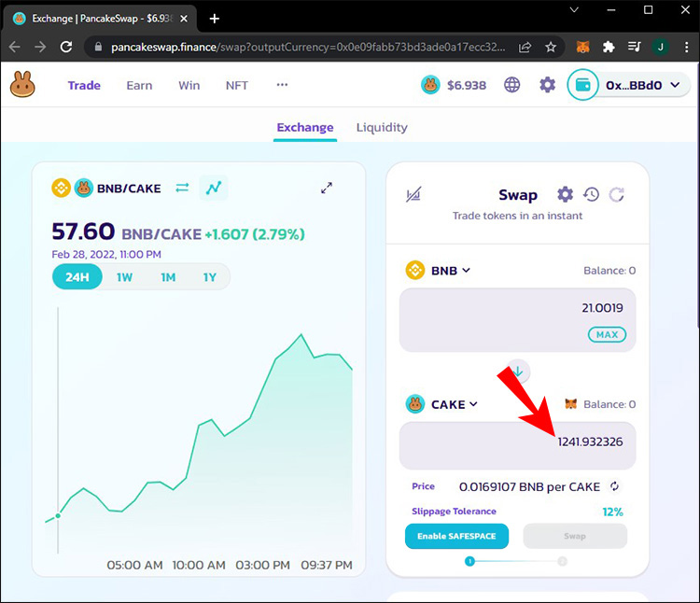Click the greyed Swap button
Screen dimensions: 700x603
575,536
